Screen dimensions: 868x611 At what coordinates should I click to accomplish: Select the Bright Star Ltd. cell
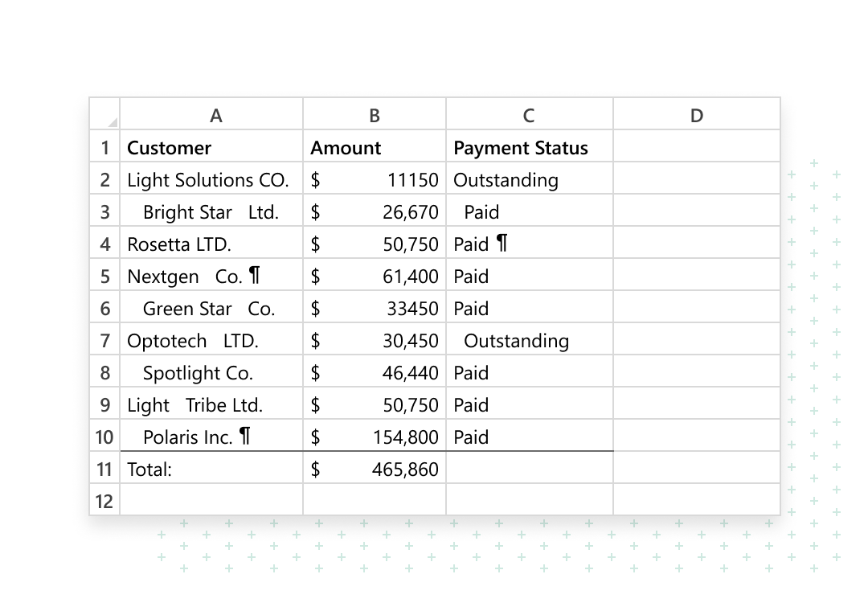(x=211, y=212)
